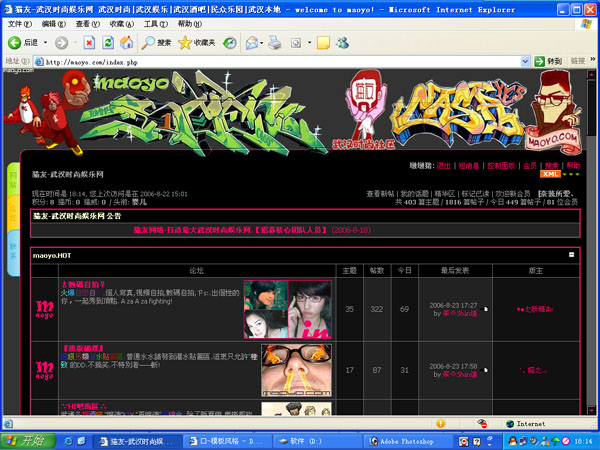This screenshot has width=600, height=450.
Task: Click the popup blocker icon in status bar
Action: coord(482,423)
